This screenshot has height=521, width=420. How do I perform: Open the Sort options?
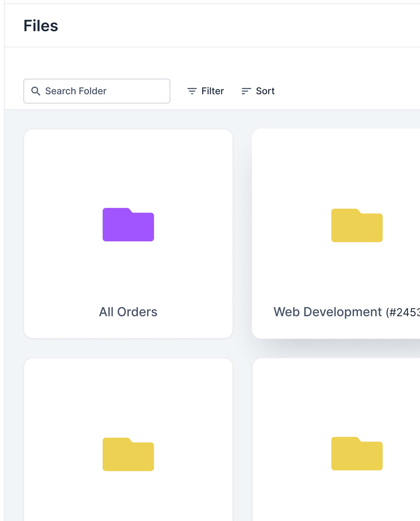tap(258, 91)
